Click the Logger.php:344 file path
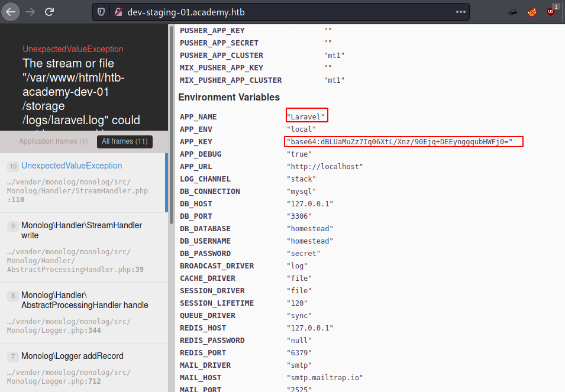 tap(69, 326)
